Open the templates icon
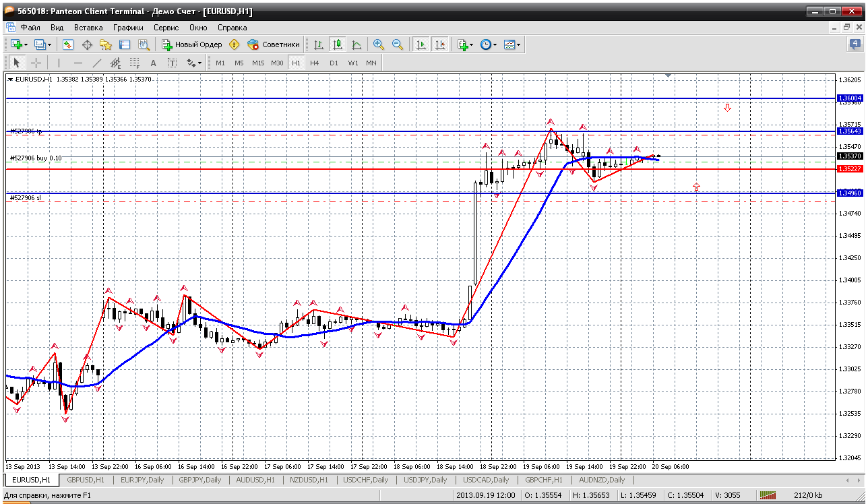The width and height of the screenshot is (868, 504). (509, 44)
